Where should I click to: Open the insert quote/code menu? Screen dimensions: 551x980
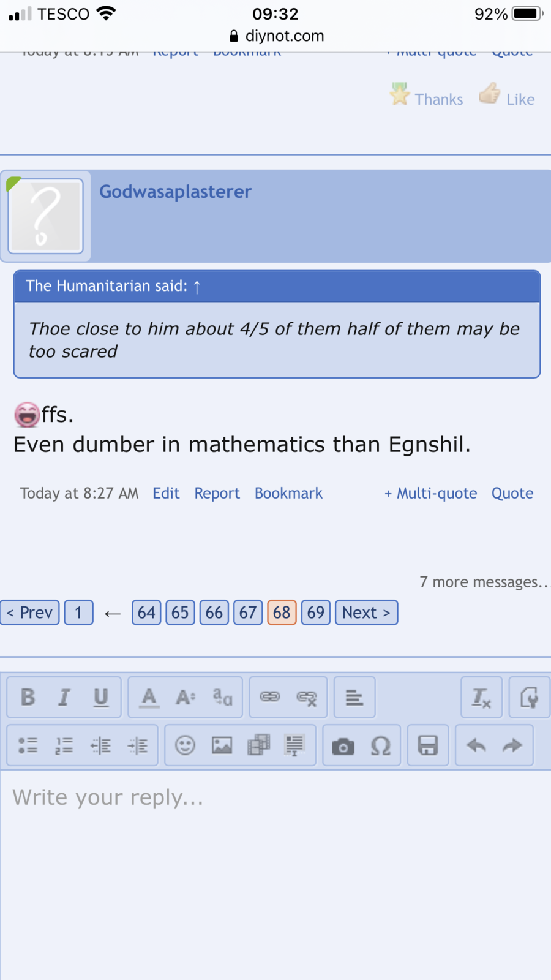(x=295, y=745)
